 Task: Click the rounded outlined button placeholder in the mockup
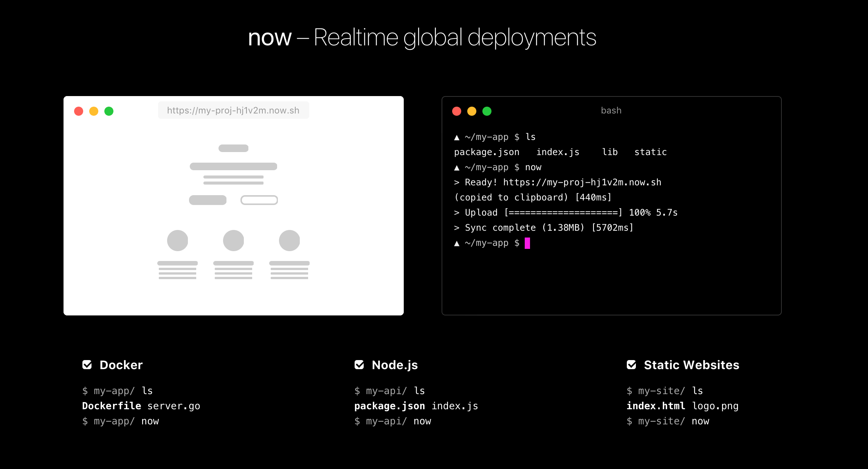(x=259, y=200)
